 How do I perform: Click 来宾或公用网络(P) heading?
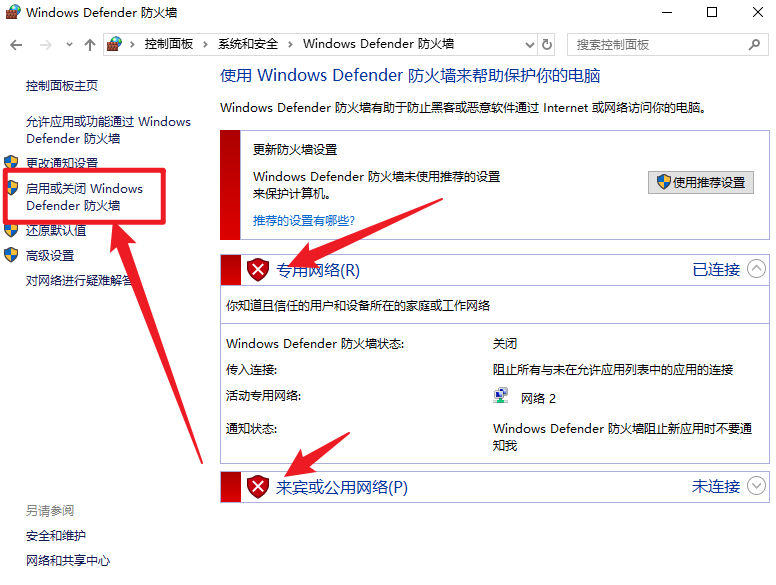point(342,488)
